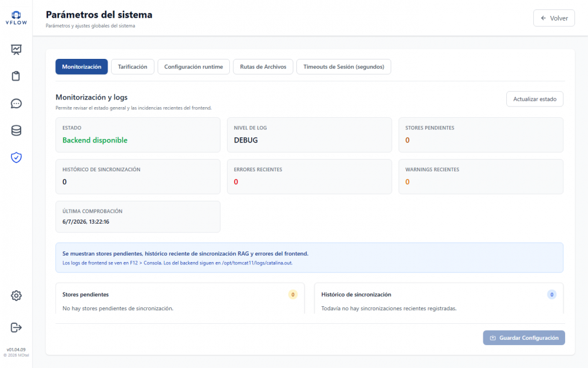Viewport: 588px width, 368px height.
Task: Click the Monitorización y logs heading
Action: click(x=92, y=97)
